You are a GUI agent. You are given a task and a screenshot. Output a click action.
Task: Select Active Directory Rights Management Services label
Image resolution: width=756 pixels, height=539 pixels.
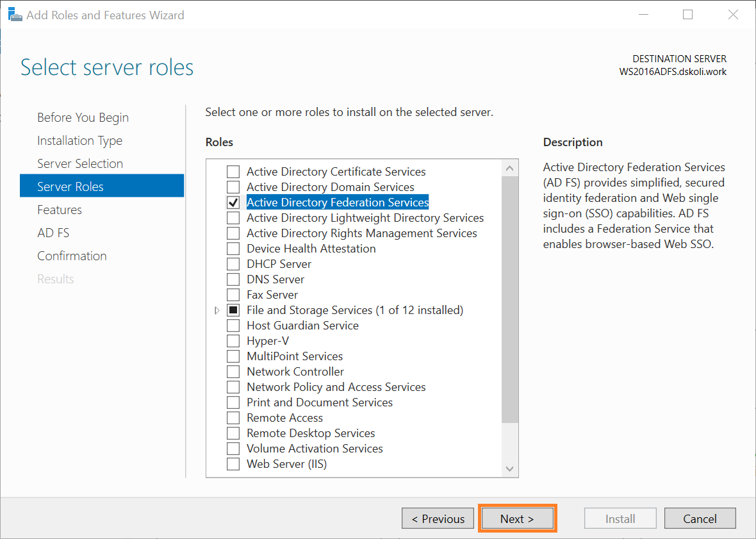pos(361,233)
